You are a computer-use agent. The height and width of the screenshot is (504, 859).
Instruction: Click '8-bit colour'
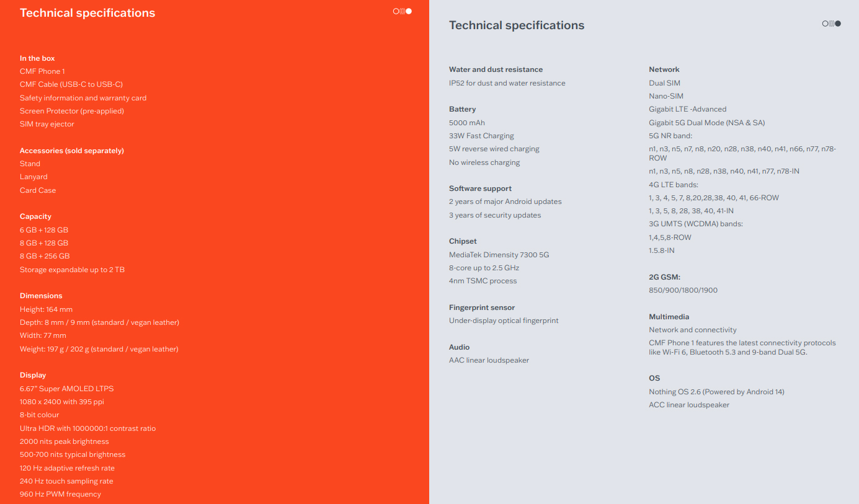[x=40, y=415]
